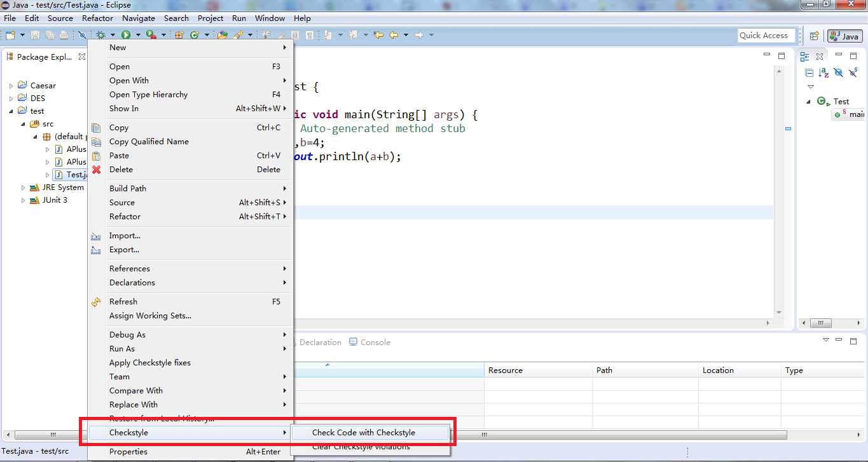Click Collapse All icon in Outline view
Image resolution: width=868 pixels, height=462 pixels.
click(809, 72)
